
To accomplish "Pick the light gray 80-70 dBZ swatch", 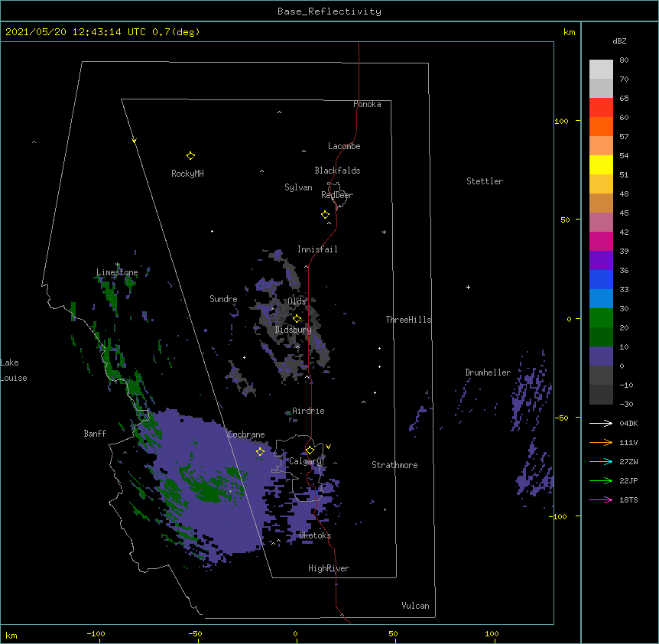I will click(601, 70).
